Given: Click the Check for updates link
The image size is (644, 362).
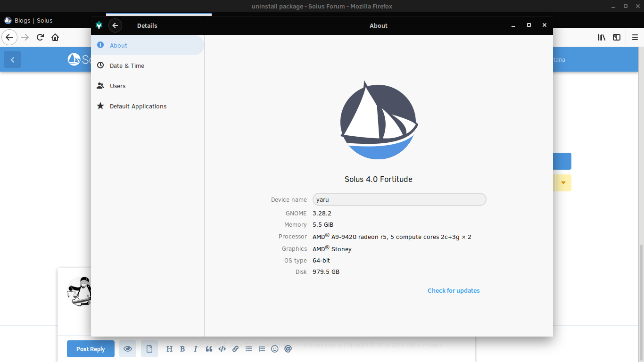Looking at the screenshot, I should tap(454, 290).
